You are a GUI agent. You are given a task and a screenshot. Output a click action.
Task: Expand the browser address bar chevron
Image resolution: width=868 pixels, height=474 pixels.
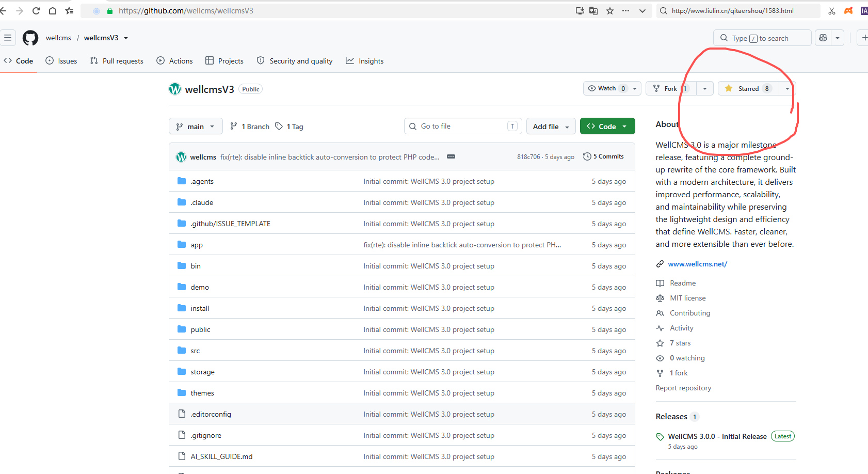[x=642, y=11]
